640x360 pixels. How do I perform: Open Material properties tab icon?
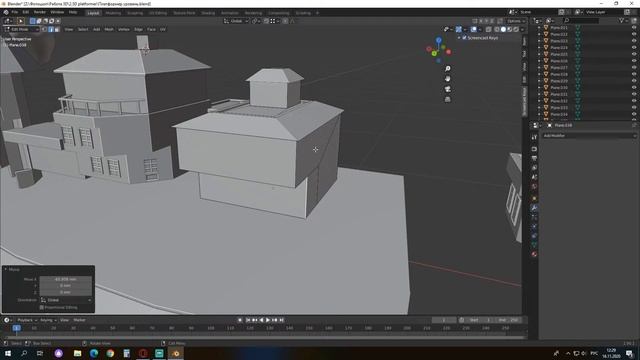pyautogui.click(x=534, y=254)
